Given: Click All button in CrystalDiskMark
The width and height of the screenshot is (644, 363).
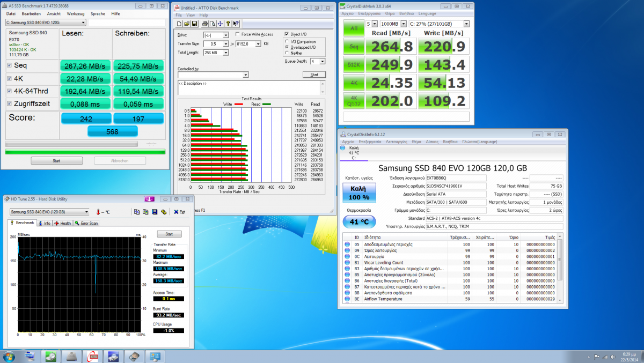Looking at the screenshot, I should pyautogui.click(x=353, y=27).
